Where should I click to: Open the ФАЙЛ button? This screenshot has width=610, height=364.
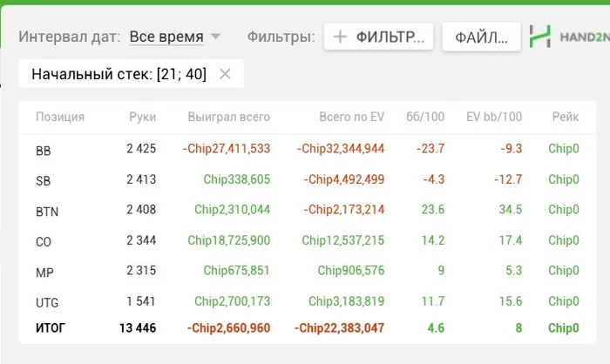[x=481, y=37]
